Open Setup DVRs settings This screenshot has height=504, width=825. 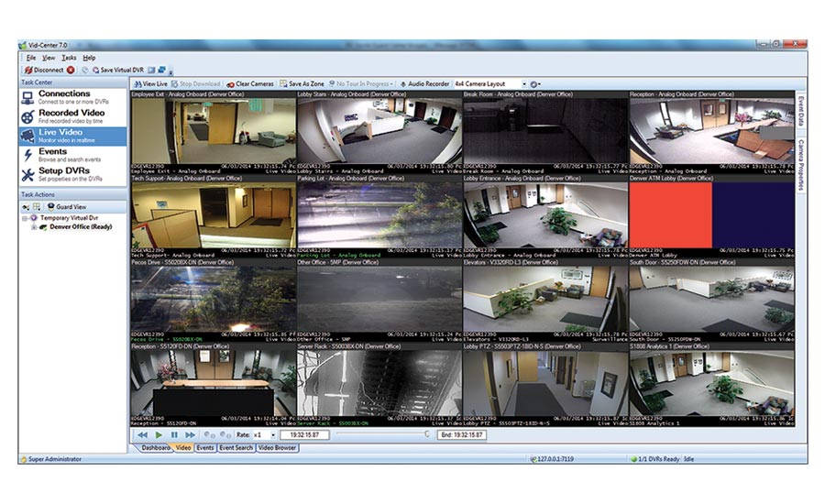tap(63, 173)
